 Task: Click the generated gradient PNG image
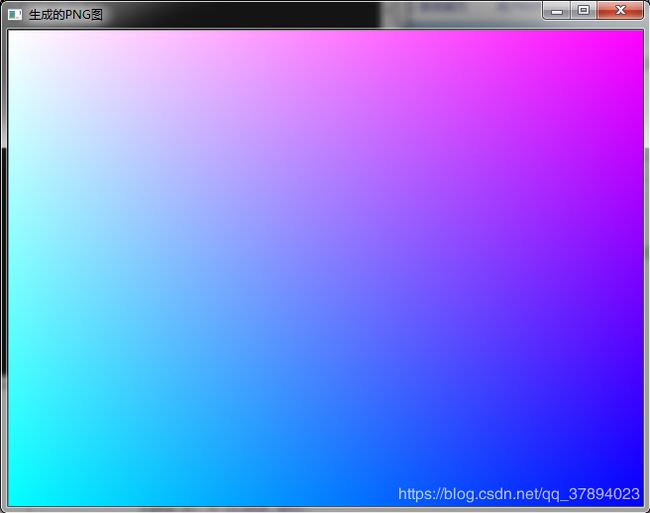pos(325,268)
